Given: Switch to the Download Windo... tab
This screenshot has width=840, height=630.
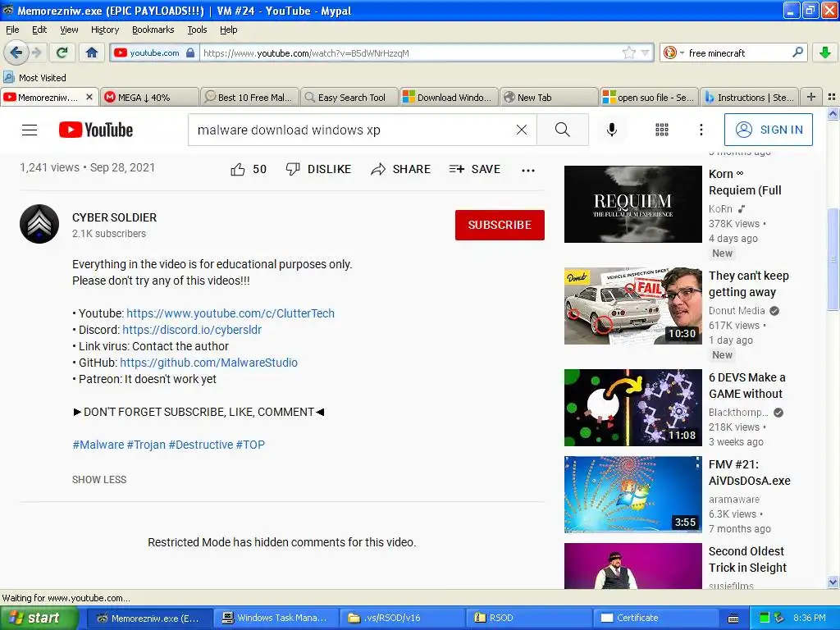Looking at the screenshot, I should [450, 98].
